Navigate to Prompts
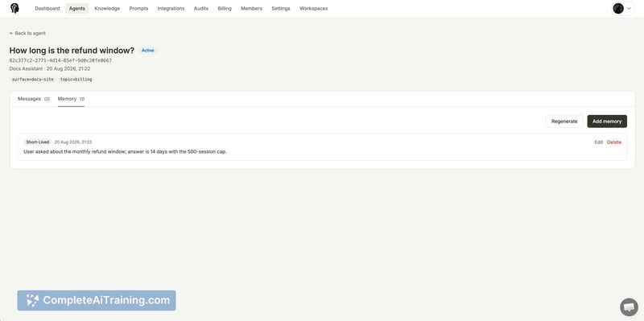The height and width of the screenshot is (321, 644). pyautogui.click(x=138, y=8)
